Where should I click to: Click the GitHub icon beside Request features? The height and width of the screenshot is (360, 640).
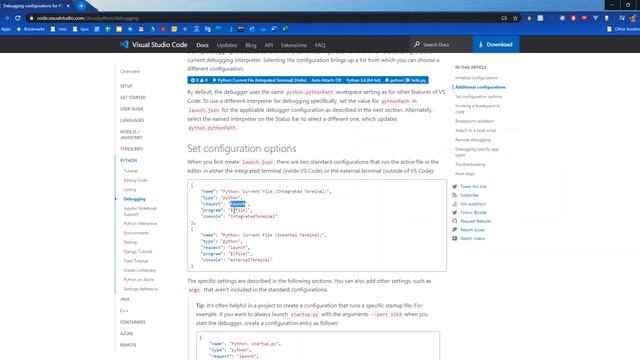pos(454,221)
